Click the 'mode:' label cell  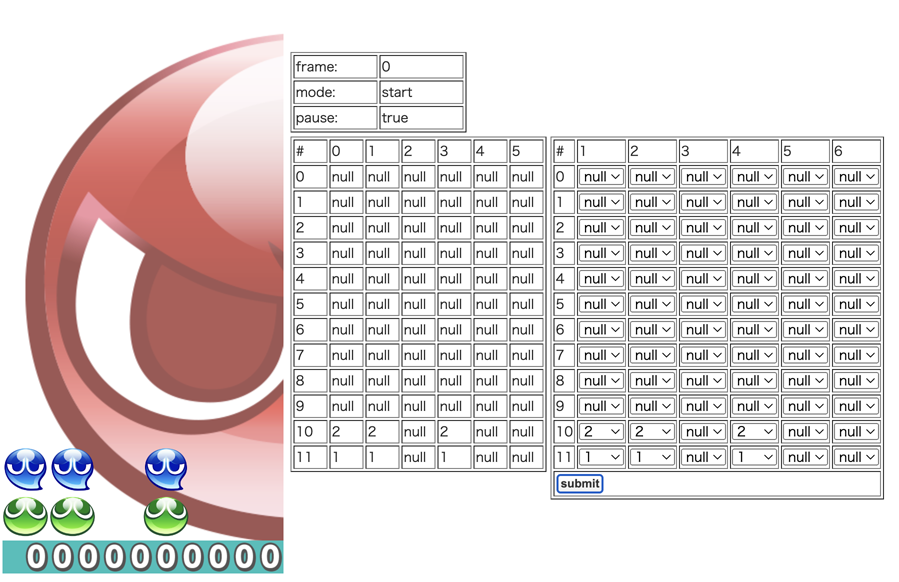click(335, 92)
